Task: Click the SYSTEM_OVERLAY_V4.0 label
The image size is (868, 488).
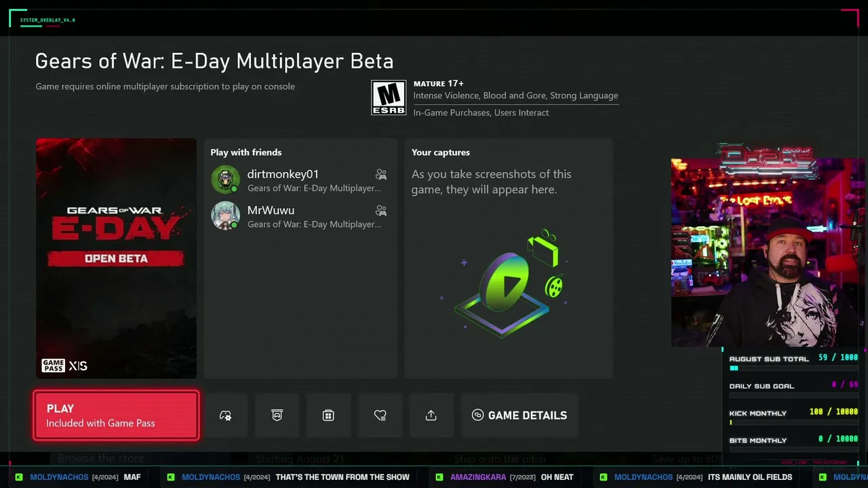Action: pyautogui.click(x=47, y=20)
